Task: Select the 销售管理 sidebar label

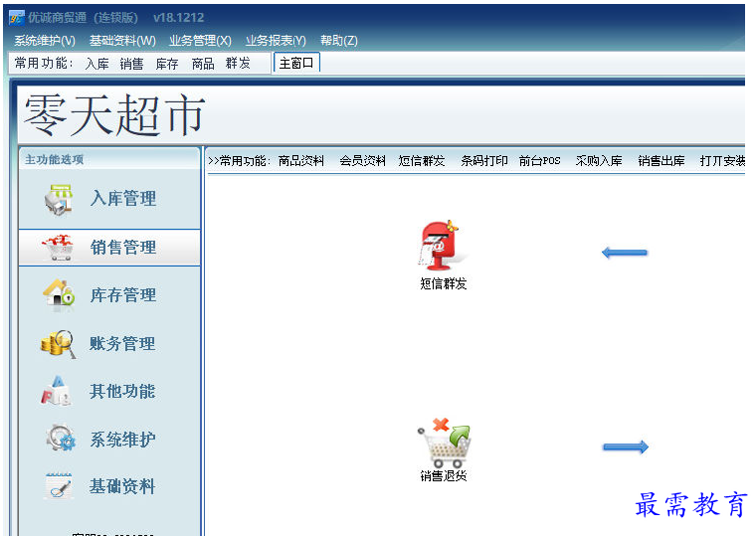Action: 123,248
